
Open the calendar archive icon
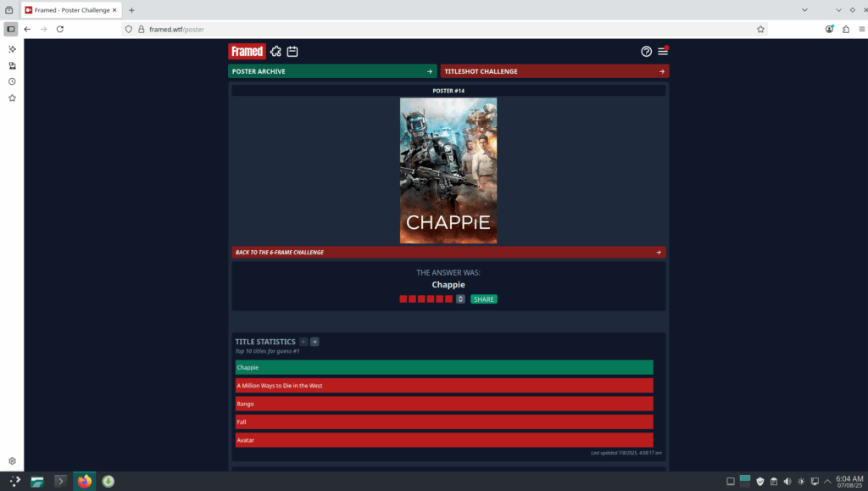(292, 52)
